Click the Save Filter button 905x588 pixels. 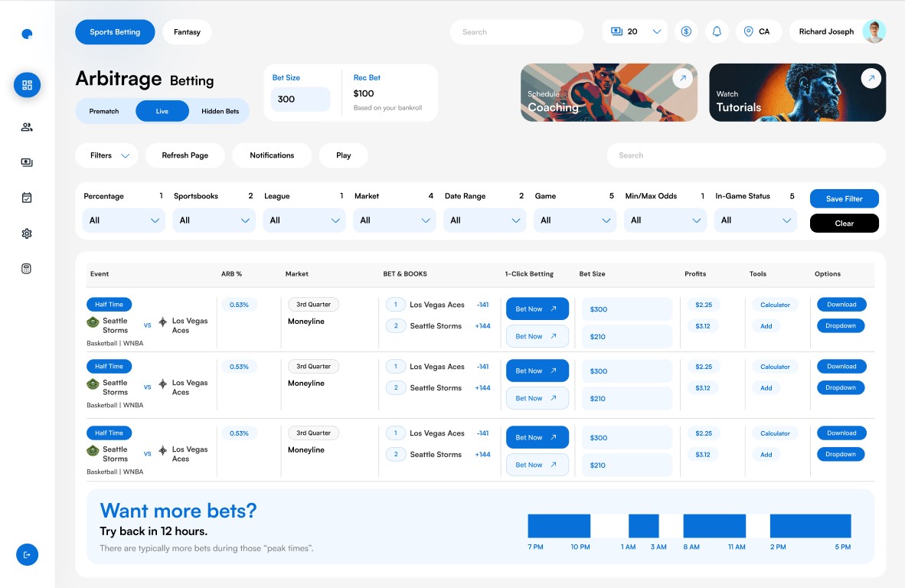pyautogui.click(x=844, y=199)
